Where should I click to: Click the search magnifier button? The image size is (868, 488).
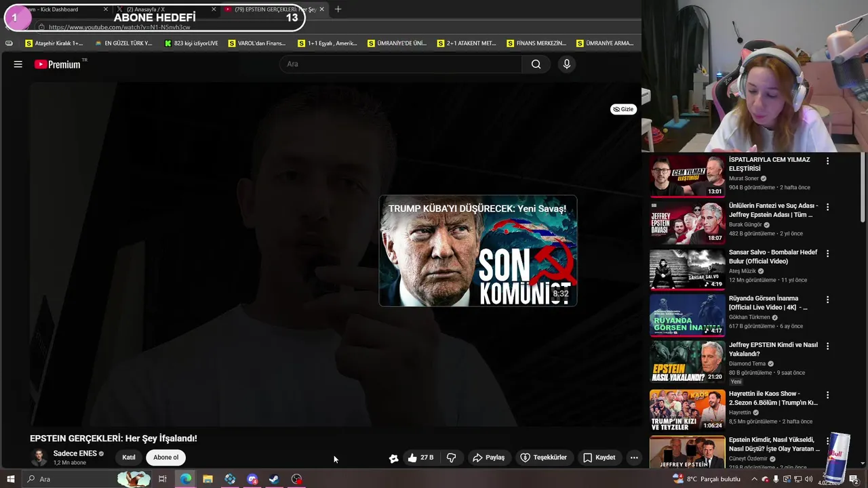536,64
